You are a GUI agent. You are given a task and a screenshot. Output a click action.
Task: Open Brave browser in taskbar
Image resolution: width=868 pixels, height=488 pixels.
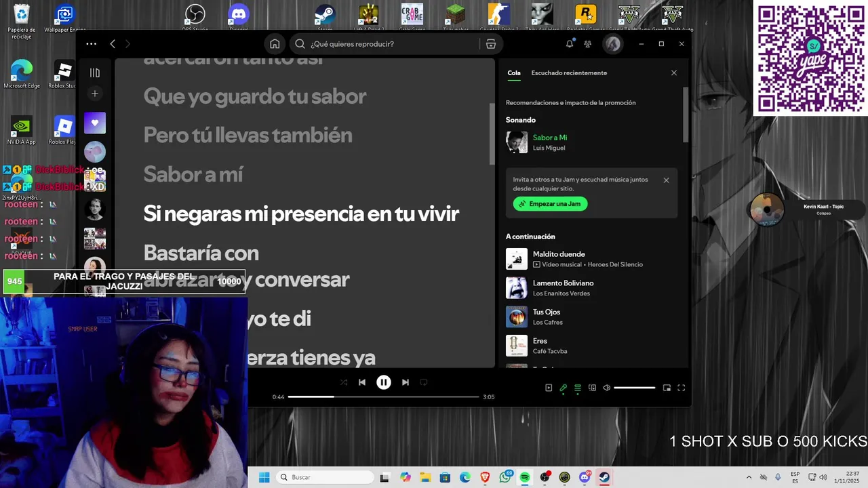[485, 477]
